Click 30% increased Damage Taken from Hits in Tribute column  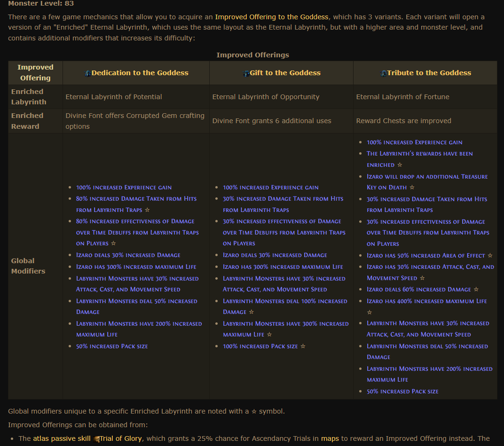tap(427, 204)
